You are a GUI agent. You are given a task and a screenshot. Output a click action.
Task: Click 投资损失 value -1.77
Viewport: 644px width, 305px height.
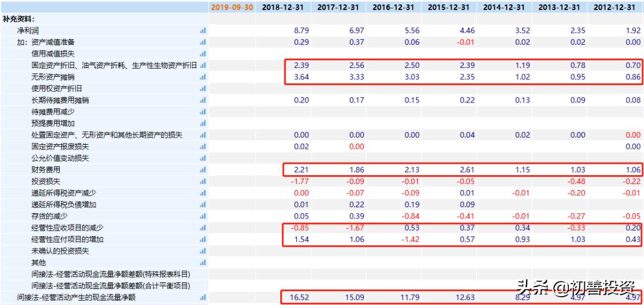tap(300, 181)
